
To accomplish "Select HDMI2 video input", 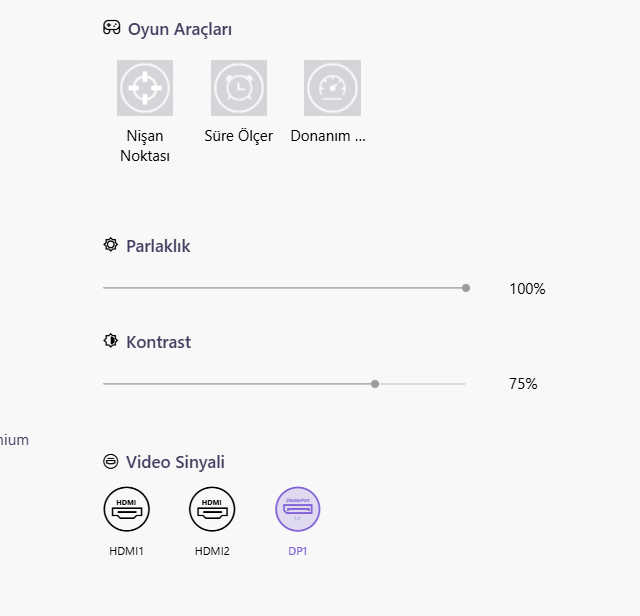I will pos(212,509).
